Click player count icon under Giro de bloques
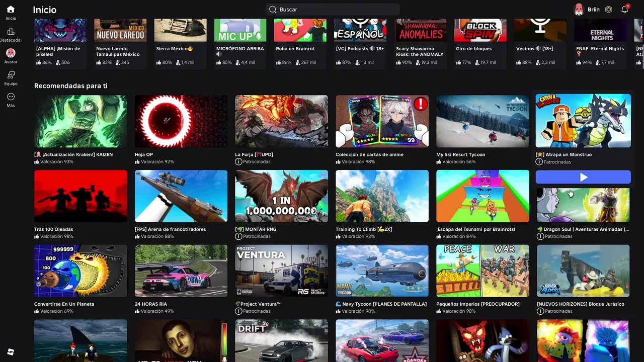This screenshot has width=644, height=362. 477,63
